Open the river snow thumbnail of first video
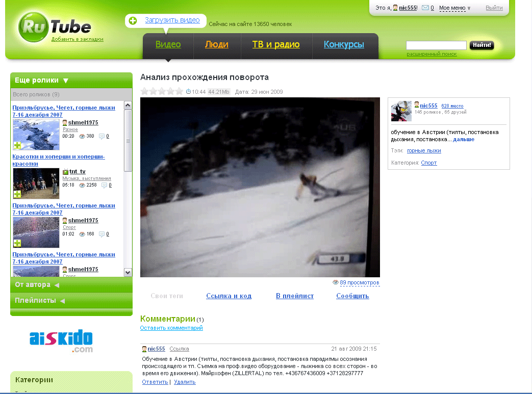Image resolution: width=532 pixels, height=394 pixels. pos(36,135)
